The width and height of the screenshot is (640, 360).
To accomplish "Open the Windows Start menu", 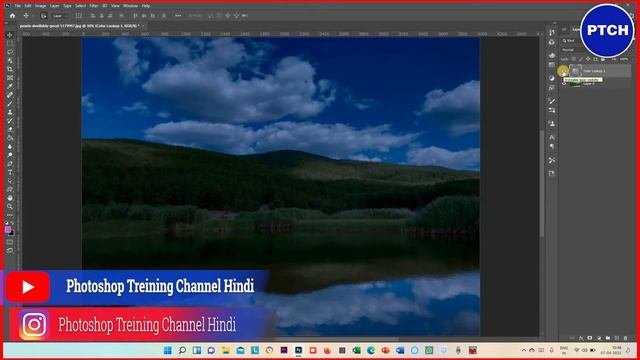I will click(x=168, y=350).
